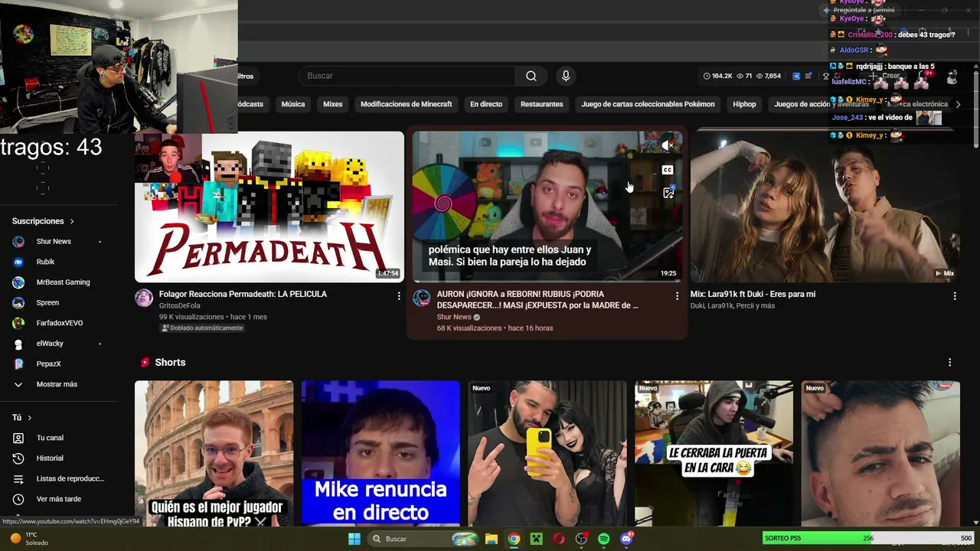Image resolution: width=980 pixels, height=551 pixels.
Task: Open the Spreen channel avatar in sidebar
Action: point(18,303)
